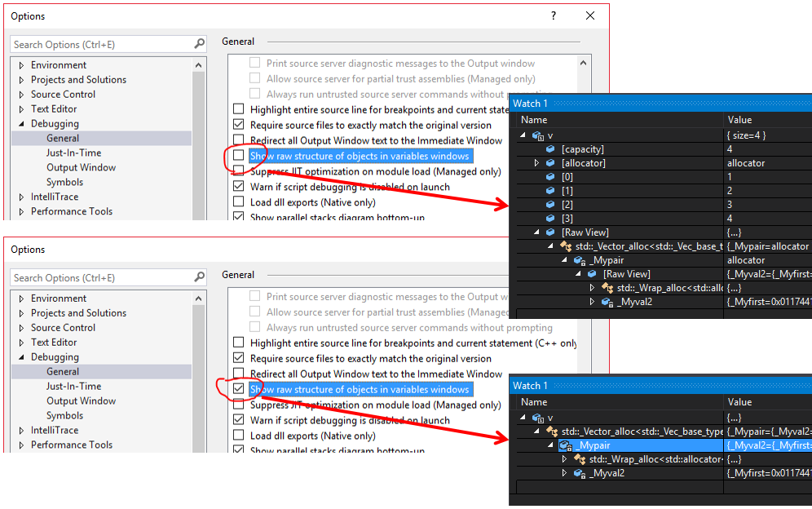This screenshot has width=812, height=509.
Task: Click the cube icon beside [3] element
Action: point(550,219)
